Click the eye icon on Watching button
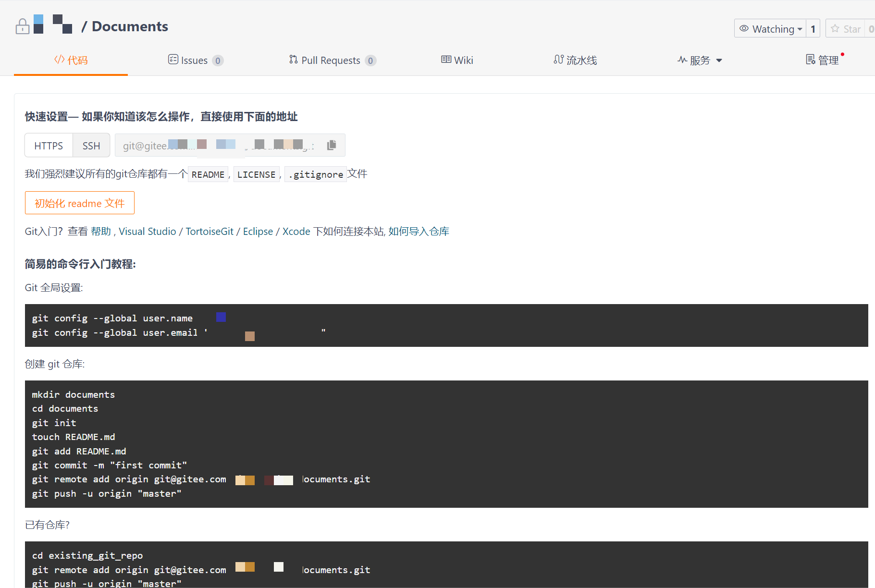 click(x=744, y=28)
